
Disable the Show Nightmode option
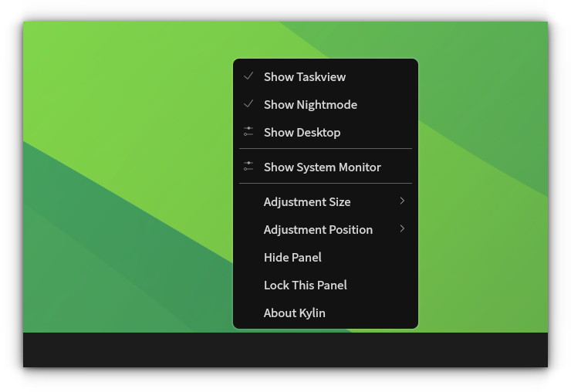(310, 104)
